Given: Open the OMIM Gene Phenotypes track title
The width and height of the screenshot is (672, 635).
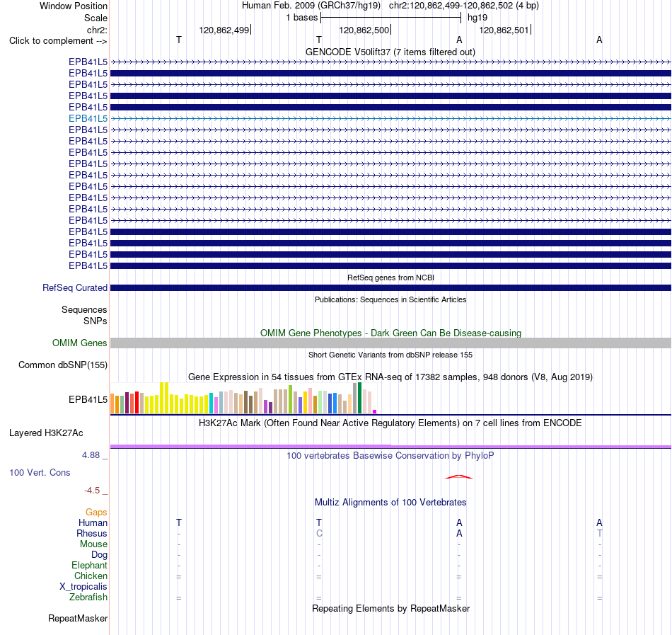Looking at the screenshot, I should [390, 333].
